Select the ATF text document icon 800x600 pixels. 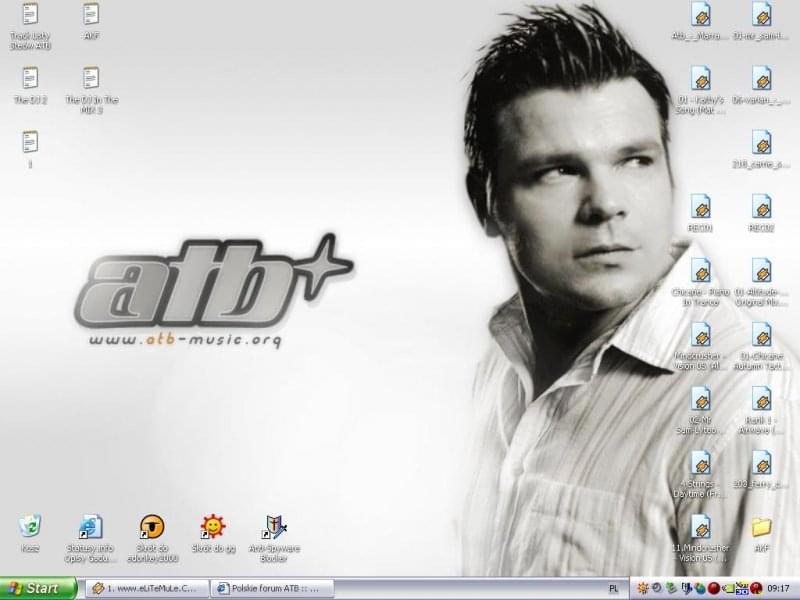(x=91, y=21)
